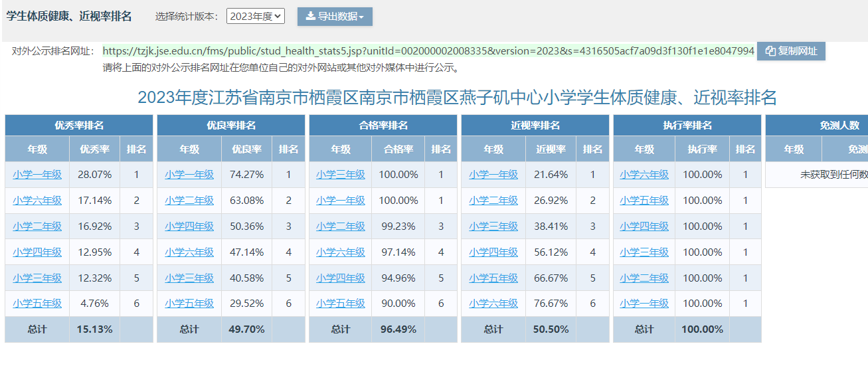Open 小学五年级 link in 优秀率排名 table

click(x=37, y=304)
